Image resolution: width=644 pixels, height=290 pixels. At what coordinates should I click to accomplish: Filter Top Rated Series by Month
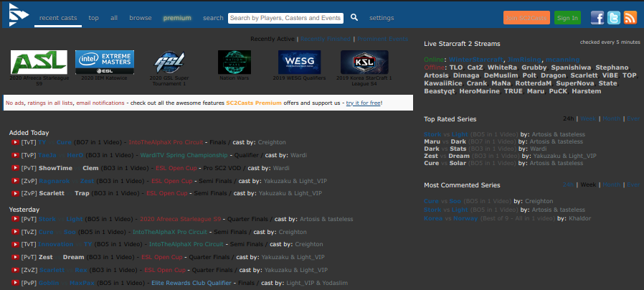[x=612, y=118]
